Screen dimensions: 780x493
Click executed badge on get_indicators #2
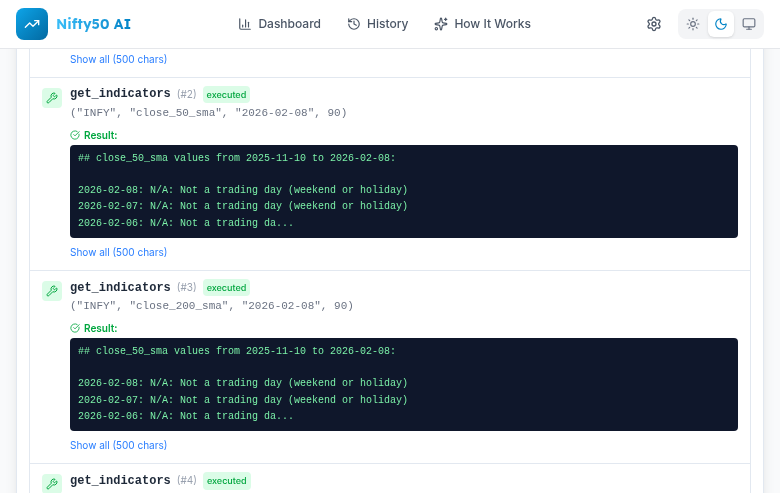tap(226, 94)
